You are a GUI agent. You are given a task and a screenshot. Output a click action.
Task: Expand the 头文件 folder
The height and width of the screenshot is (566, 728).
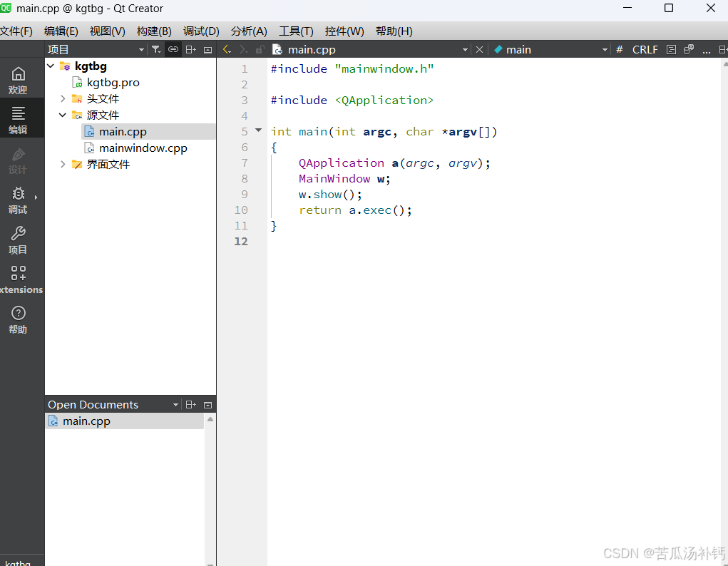(x=63, y=98)
